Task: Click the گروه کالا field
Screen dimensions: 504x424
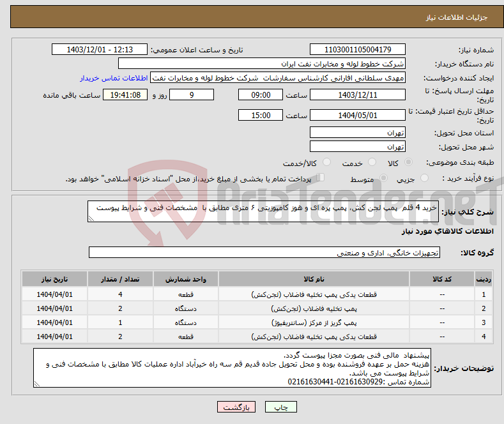Action: [264, 252]
